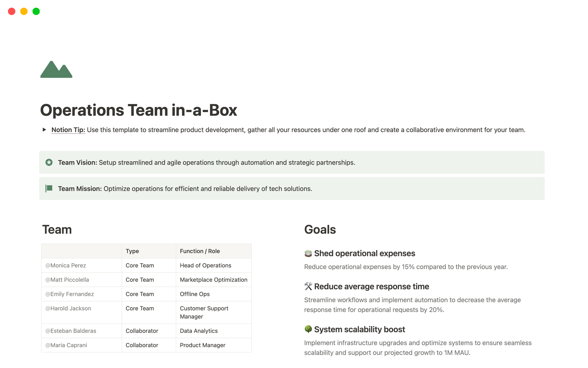Click the Team heading

[57, 230]
